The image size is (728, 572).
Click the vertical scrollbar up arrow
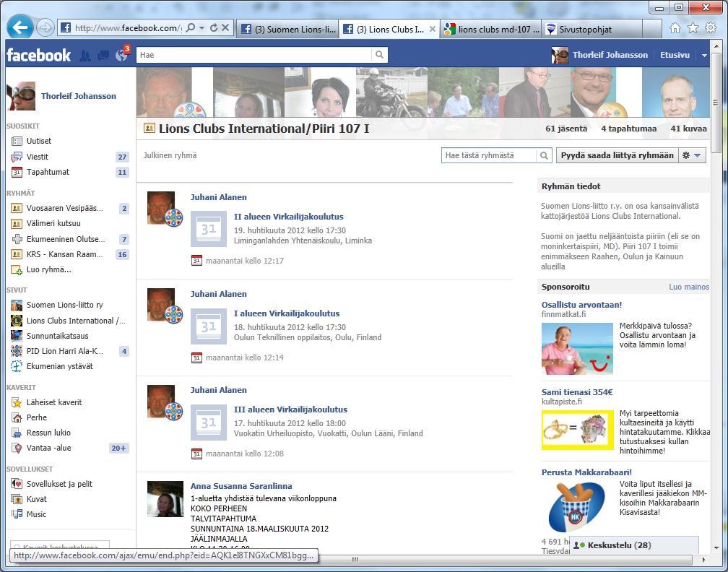pyautogui.click(x=716, y=47)
